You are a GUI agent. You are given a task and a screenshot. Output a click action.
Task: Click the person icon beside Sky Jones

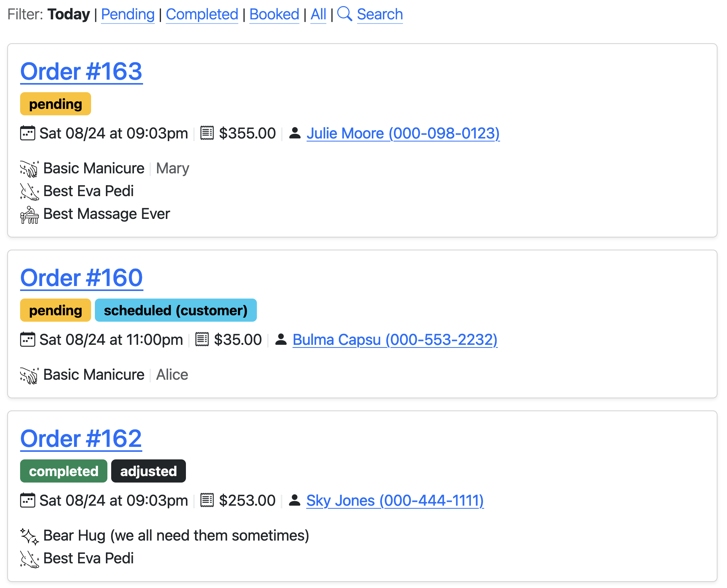click(295, 500)
